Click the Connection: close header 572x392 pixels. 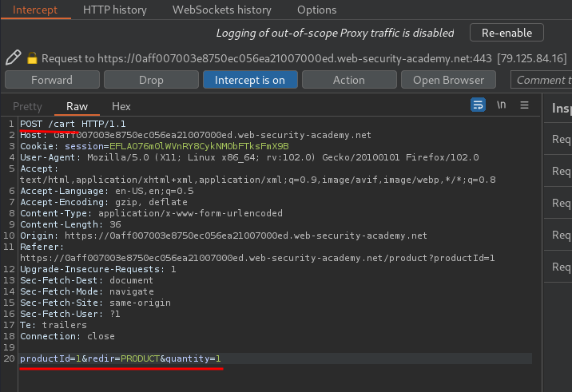[x=67, y=336]
